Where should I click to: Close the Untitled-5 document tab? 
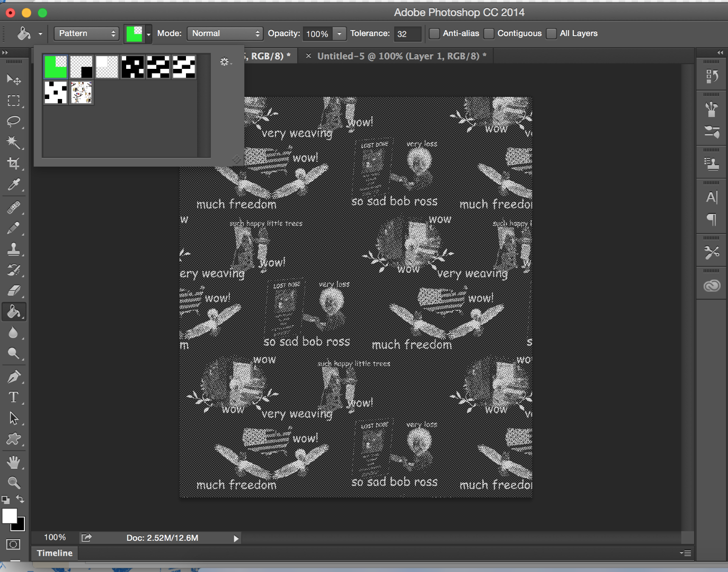[x=308, y=56]
